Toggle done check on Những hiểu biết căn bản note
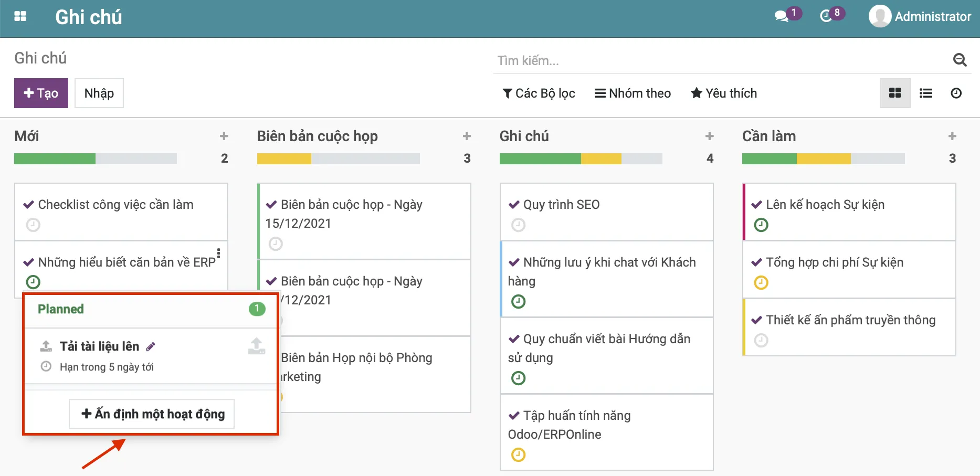 (28, 262)
